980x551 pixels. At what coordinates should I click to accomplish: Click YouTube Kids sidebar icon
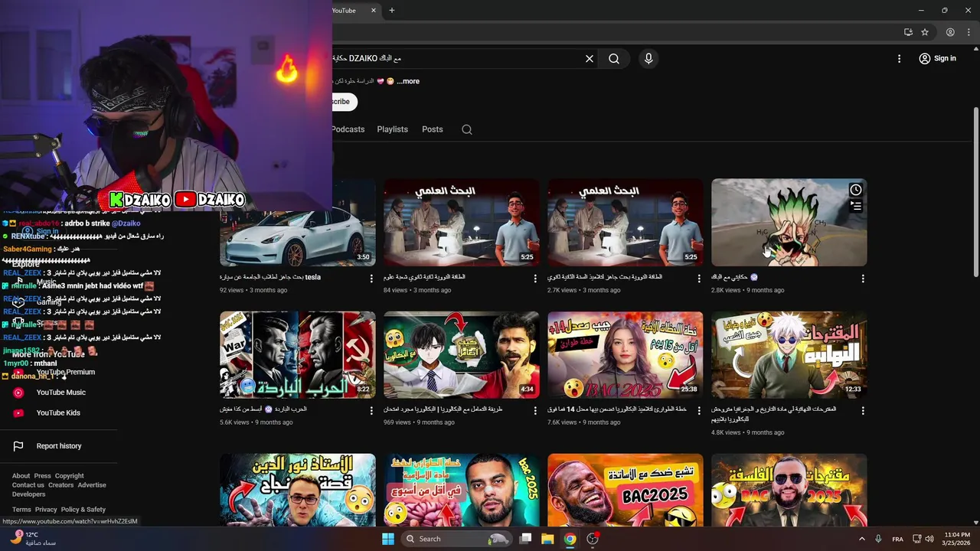tap(18, 413)
